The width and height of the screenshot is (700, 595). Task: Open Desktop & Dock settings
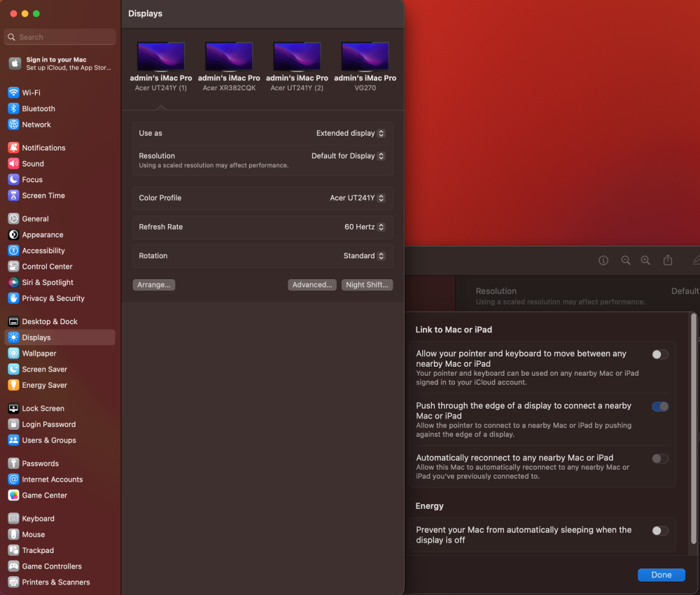(59, 321)
